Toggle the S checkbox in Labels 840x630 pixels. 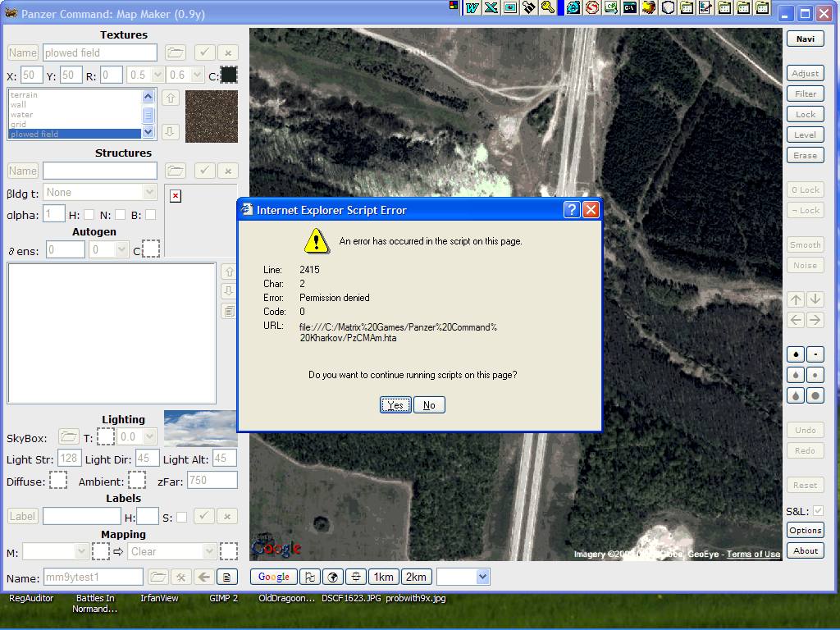[x=181, y=518]
